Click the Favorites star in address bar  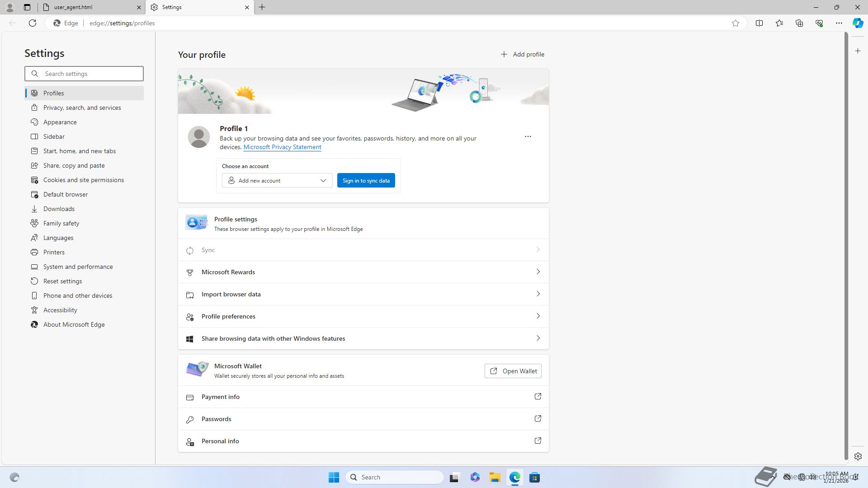tap(736, 23)
